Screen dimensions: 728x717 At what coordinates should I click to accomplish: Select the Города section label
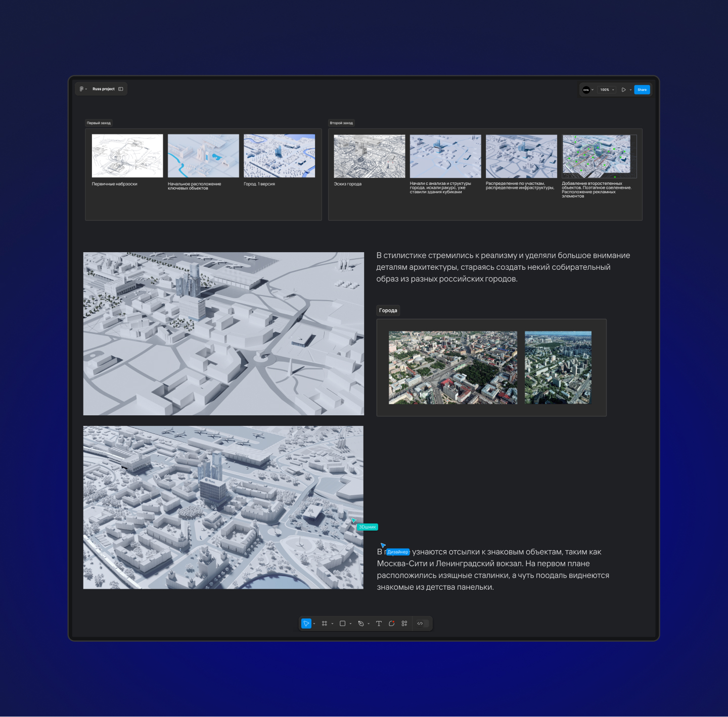(x=388, y=310)
